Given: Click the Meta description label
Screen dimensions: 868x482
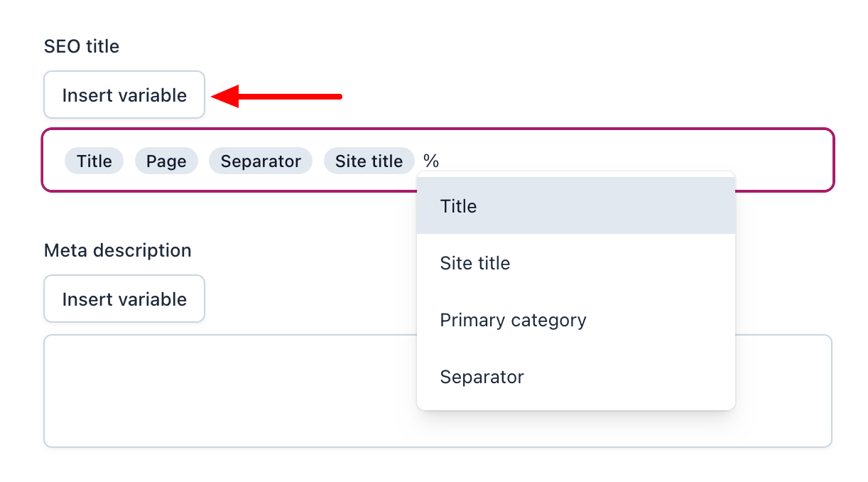Looking at the screenshot, I should 118,250.
